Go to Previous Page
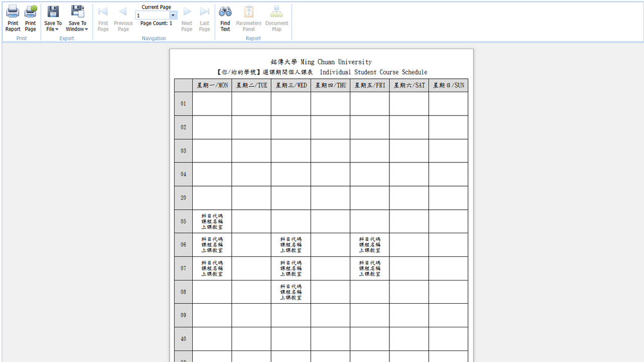 click(x=123, y=19)
